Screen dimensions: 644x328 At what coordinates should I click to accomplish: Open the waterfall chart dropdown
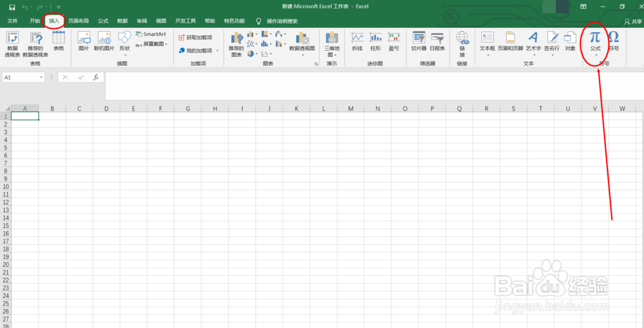click(281, 34)
